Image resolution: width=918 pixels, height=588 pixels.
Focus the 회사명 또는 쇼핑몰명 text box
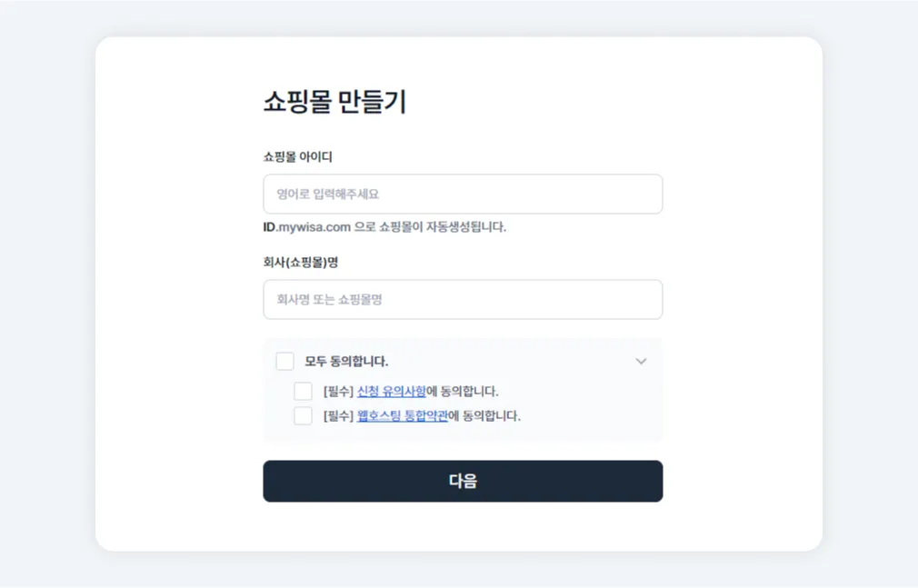click(x=463, y=299)
